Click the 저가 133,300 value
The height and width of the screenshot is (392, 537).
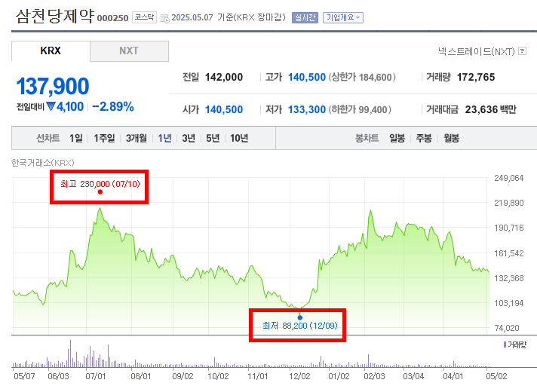306,109
